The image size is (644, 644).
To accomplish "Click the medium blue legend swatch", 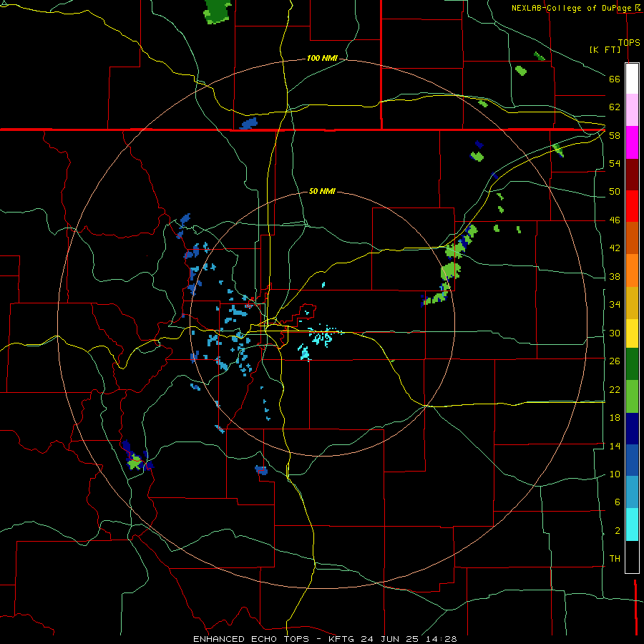I will (632, 460).
